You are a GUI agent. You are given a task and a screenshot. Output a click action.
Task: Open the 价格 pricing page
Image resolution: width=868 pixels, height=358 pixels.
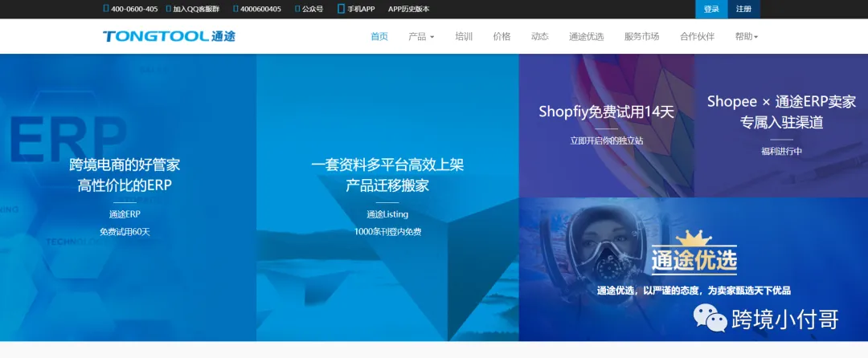coord(502,36)
